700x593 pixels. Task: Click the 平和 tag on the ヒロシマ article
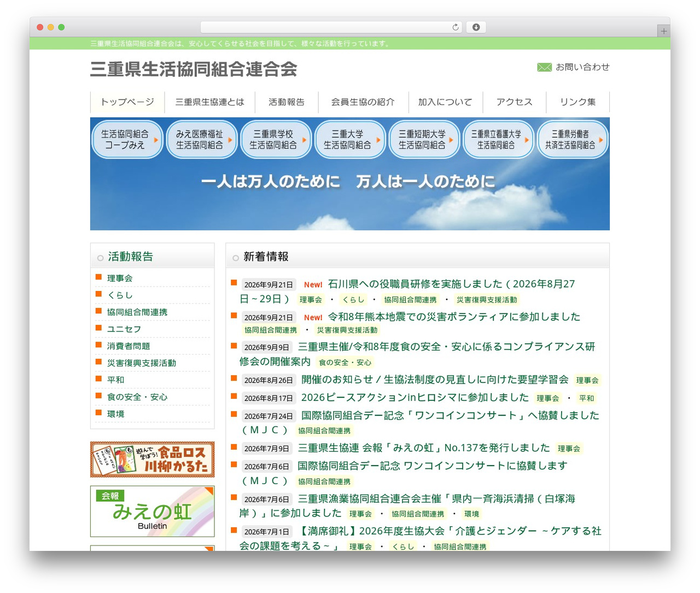tap(586, 398)
